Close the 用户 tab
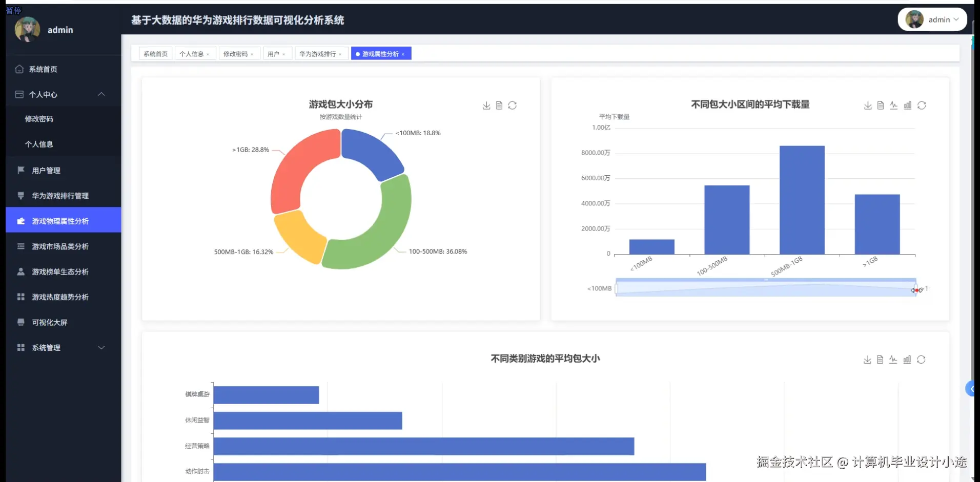The height and width of the screenshot is (482, 980). 283,54
